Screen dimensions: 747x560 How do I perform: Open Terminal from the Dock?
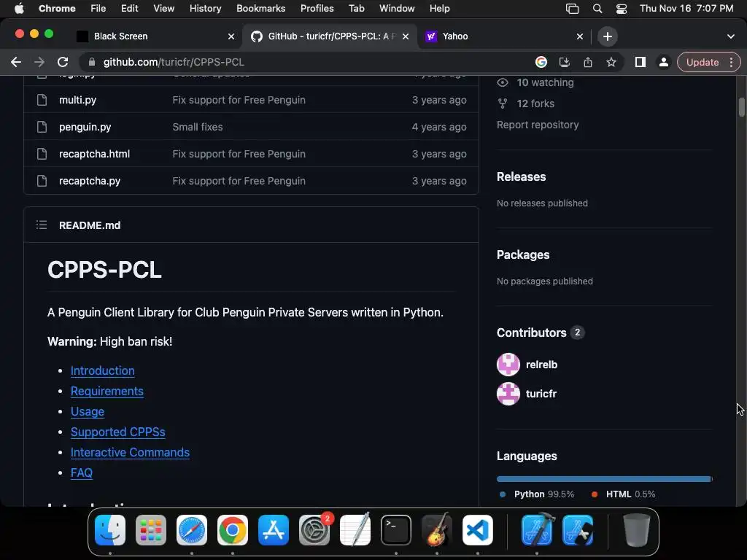pos(396,530)
